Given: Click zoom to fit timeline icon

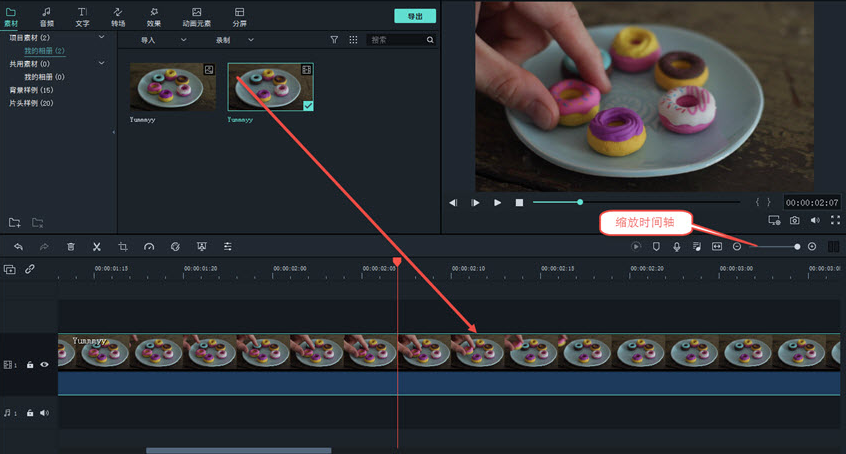Looking at the screenshot, I should click(717, 247).
